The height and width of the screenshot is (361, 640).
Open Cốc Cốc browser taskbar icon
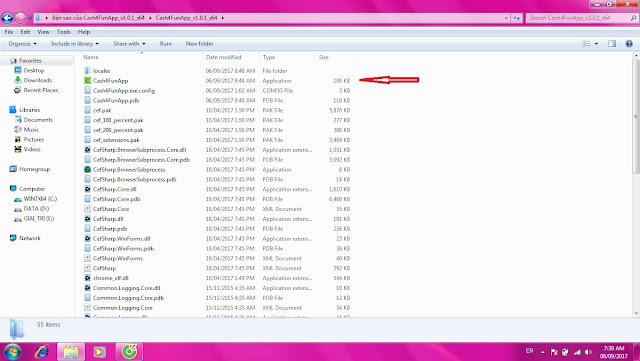point(129,352)
